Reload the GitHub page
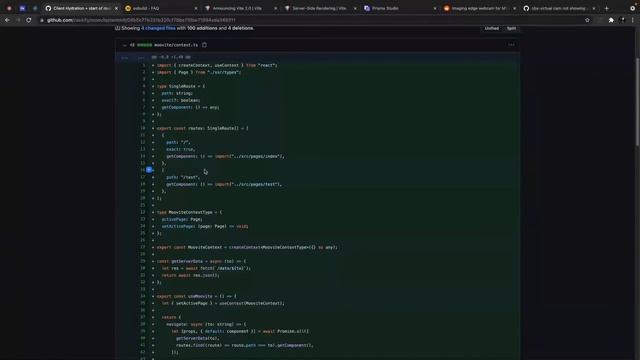 click(29, 20)
